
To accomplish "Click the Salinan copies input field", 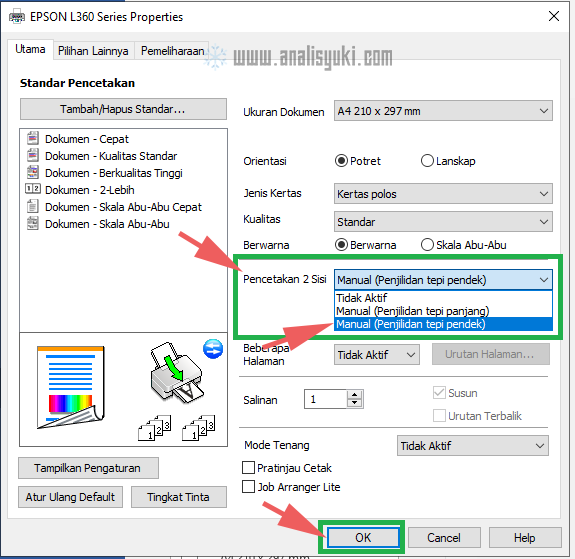I will click(x=326, y=399).
